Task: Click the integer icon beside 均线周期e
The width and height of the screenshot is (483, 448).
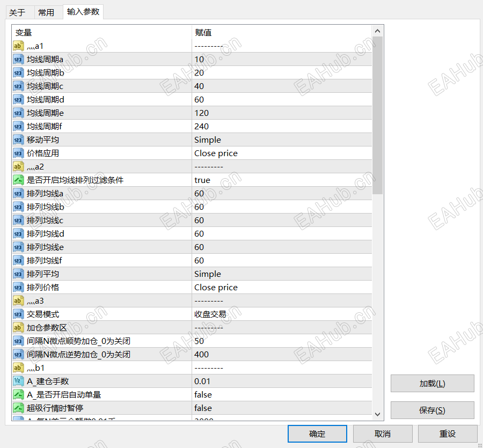Action: (18, 113)
